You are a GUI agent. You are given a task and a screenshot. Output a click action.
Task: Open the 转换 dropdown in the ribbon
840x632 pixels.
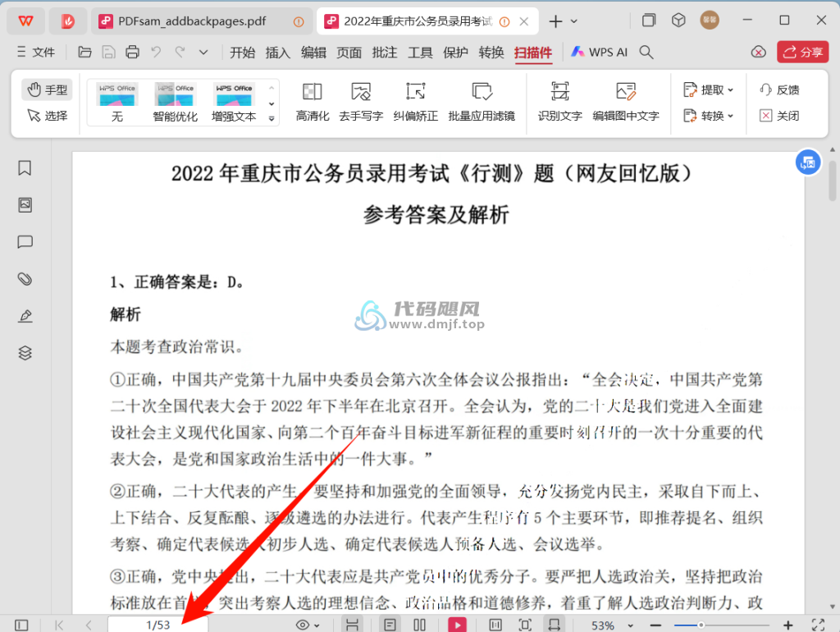708,116
